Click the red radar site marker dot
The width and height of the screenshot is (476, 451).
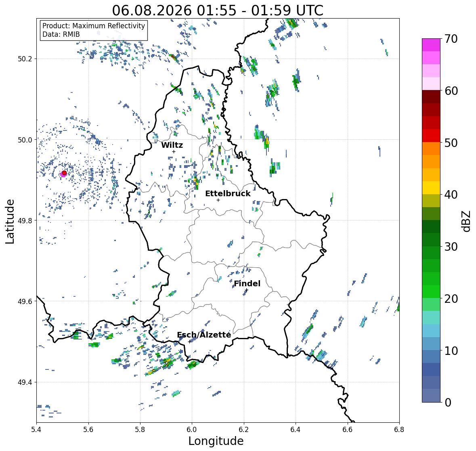coord(64,173)
